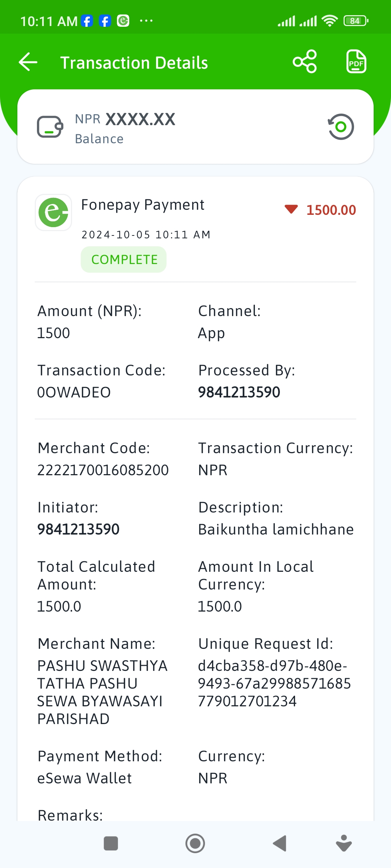Tap the COMPLETE status badge
The image size is (391, 868).
click(x=124, y=260)
